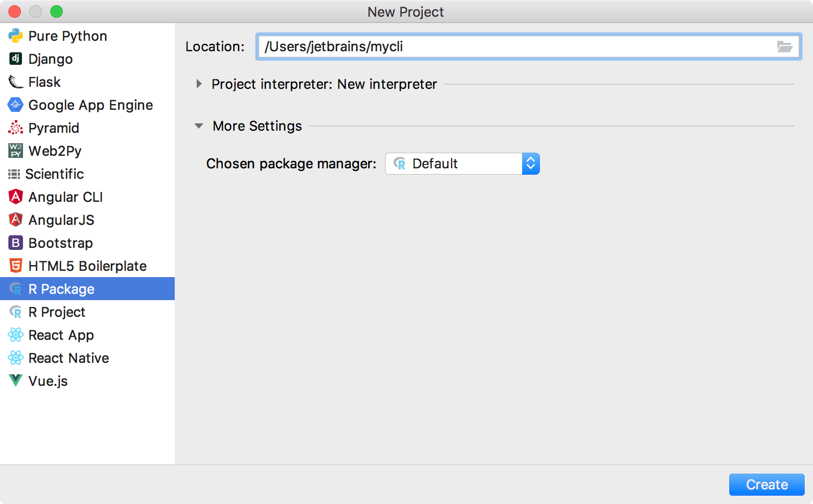
Task: Select the R Project type
Action: click(57, 312)
